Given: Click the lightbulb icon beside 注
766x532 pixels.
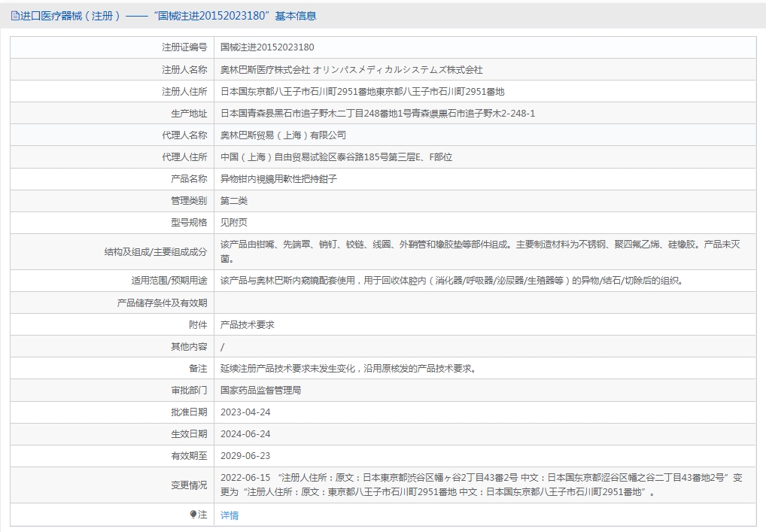Looking at the screenshot, I should pos(193,515).
